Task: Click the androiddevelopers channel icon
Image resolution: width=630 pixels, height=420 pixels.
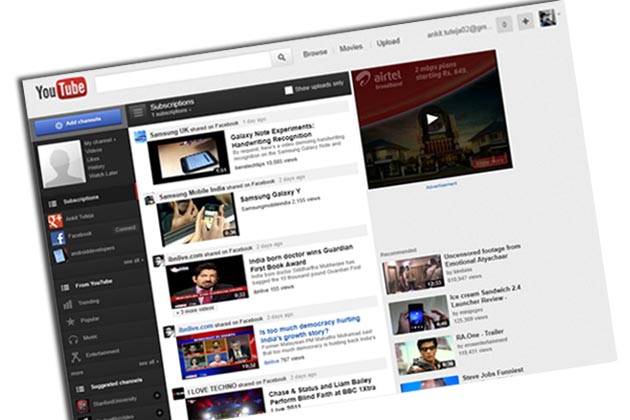Action: tap(60, 256)
